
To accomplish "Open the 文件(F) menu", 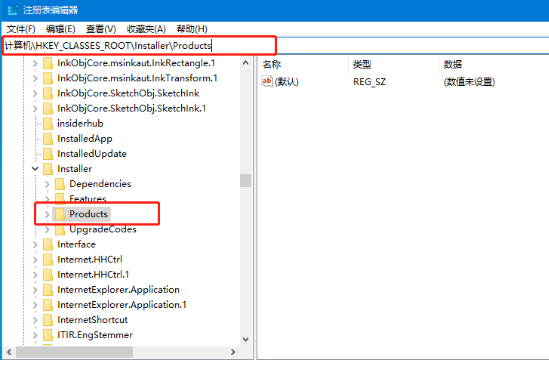I will point(21,29).
